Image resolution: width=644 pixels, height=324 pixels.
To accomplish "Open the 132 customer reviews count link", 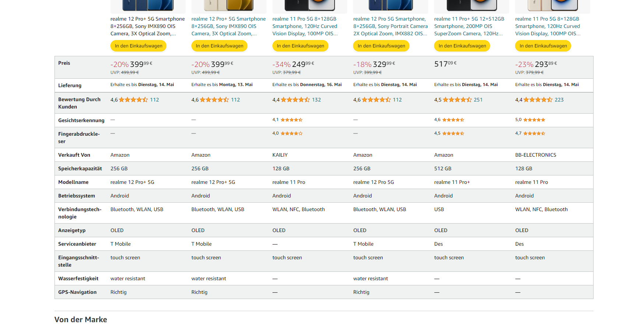I will tap(316, 100).
